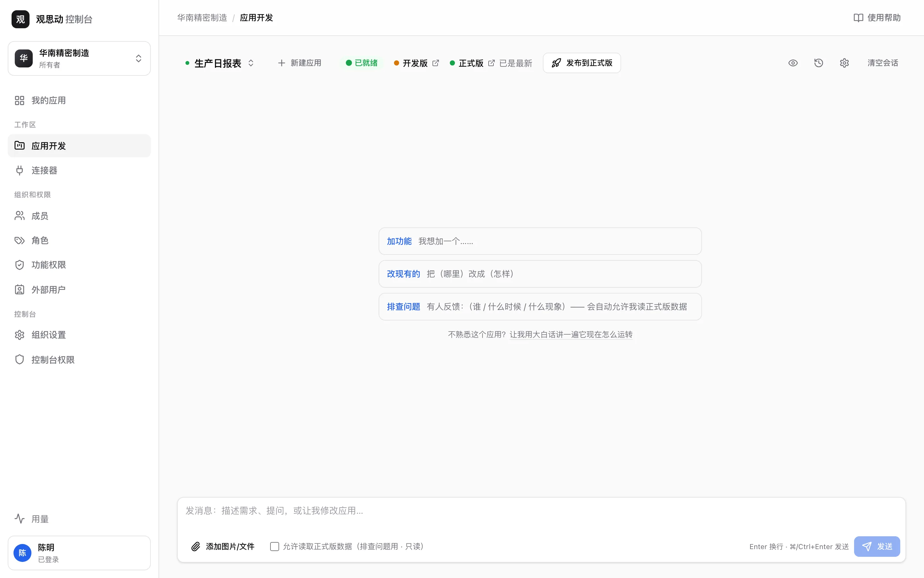Click 发布到正式版 rocket button

tap(582, 63)
